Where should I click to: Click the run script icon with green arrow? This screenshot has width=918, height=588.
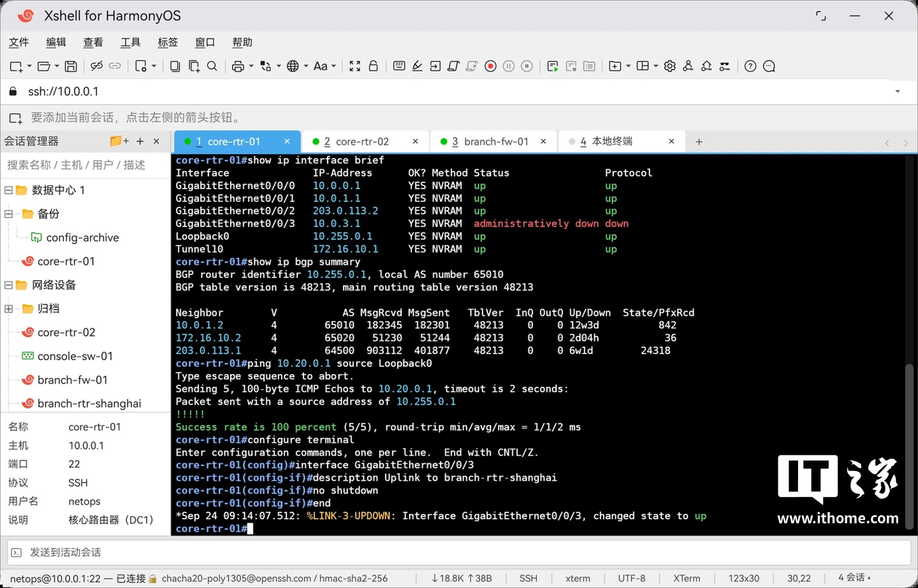point(553,66)
